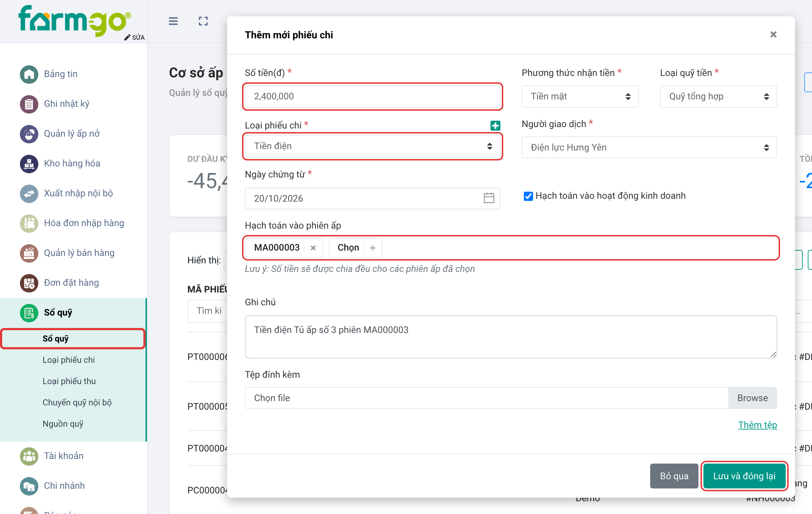Click the Đơn đặt hàng icon
The height and width of the screenshot is (514, 812).
(29, 283)
